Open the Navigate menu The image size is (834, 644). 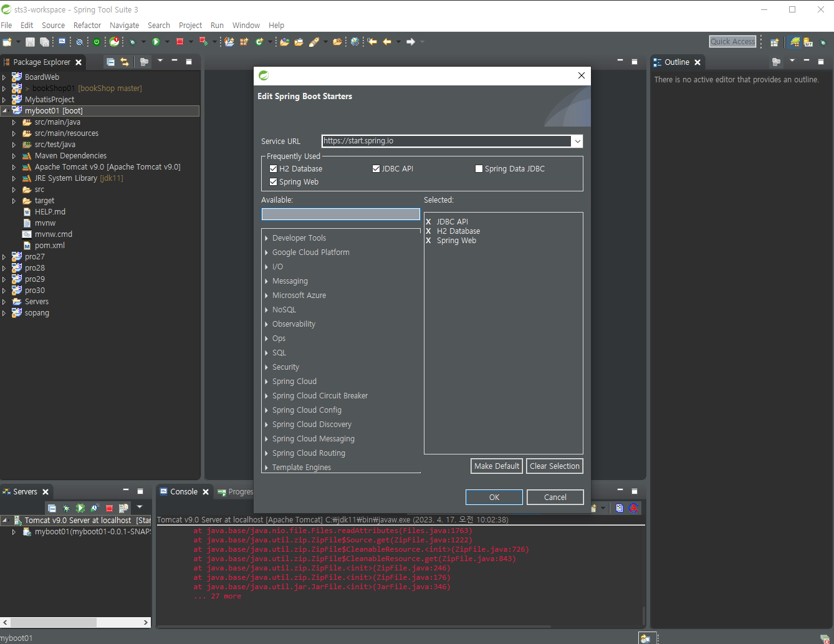pos(124,26)
